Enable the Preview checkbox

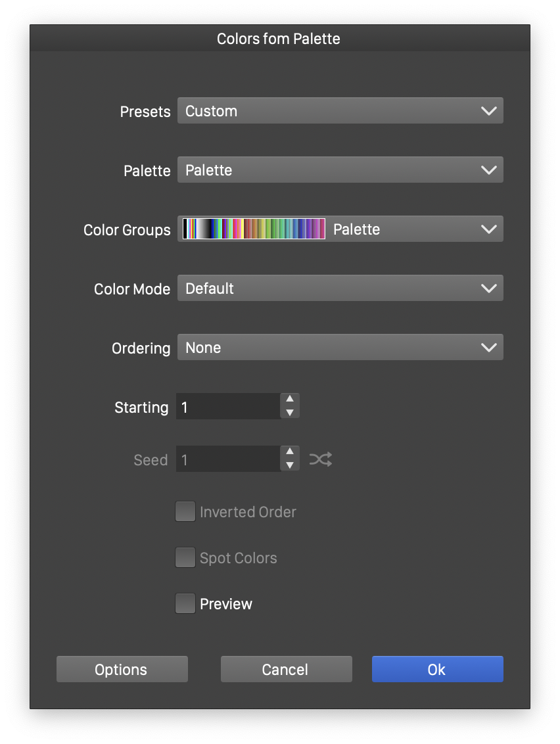click(185, 603)
